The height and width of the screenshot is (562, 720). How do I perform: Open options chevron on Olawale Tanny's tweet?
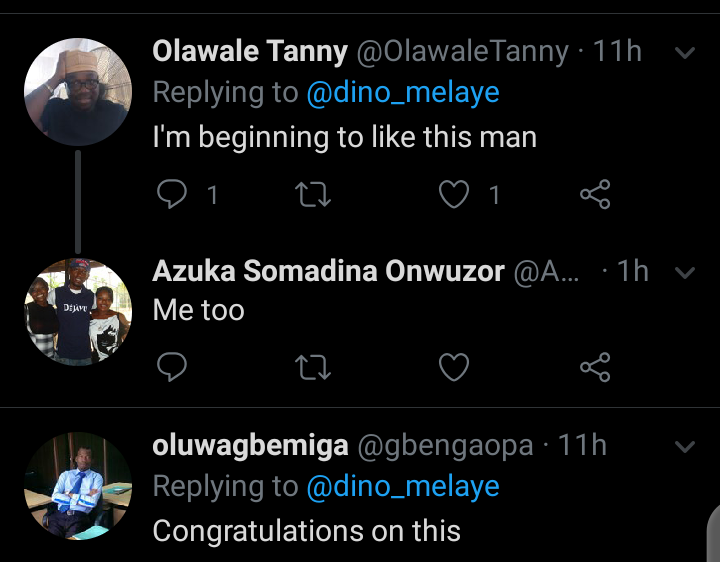pyautogui.click(x=685, y=53)
